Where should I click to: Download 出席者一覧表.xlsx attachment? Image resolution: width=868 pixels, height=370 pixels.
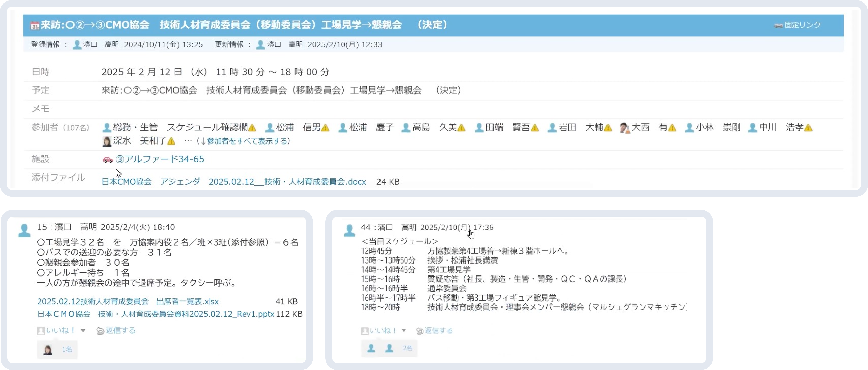tap(128, 301)
